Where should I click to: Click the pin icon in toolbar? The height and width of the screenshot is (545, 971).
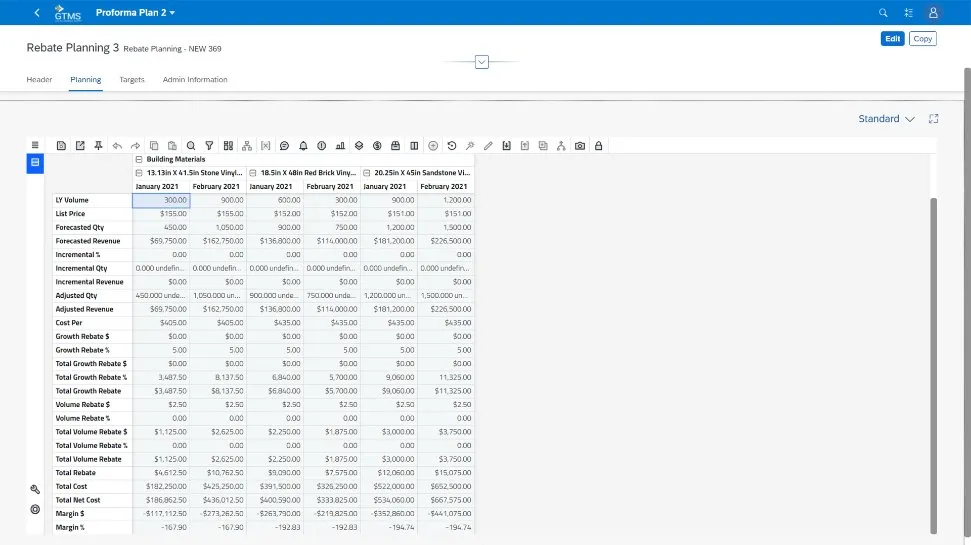(98, 146)
